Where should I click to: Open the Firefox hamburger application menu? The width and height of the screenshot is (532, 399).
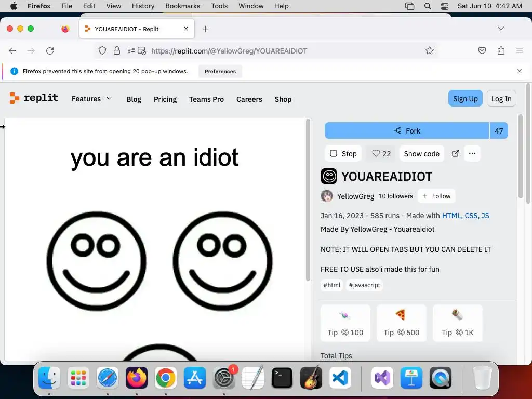(520, 50)
